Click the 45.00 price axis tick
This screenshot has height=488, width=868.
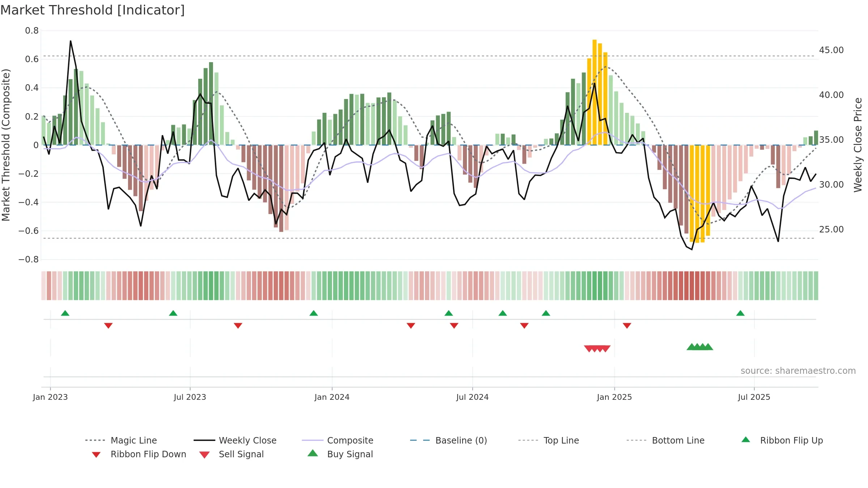tap(831, 50)
